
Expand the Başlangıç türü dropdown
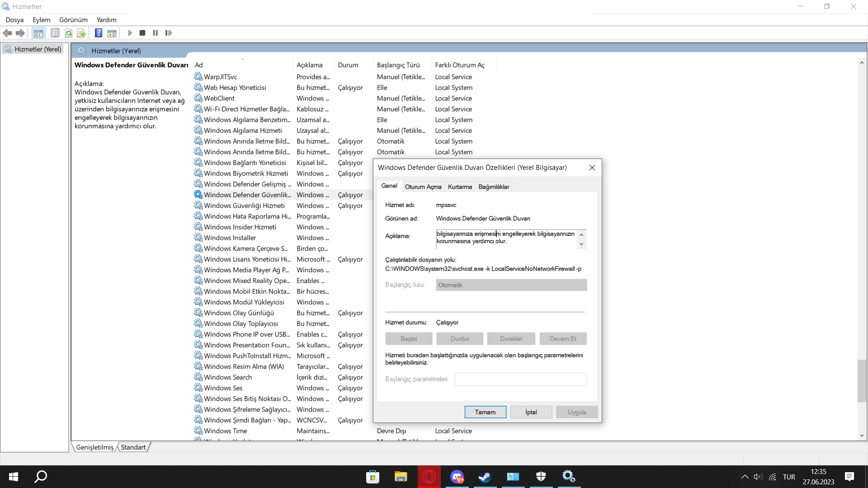click(x=511, y=285)
